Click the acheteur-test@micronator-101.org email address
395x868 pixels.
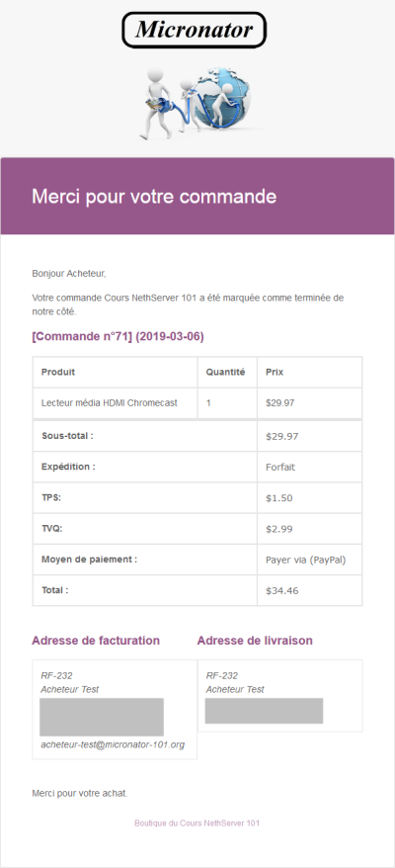coord(113,744)
